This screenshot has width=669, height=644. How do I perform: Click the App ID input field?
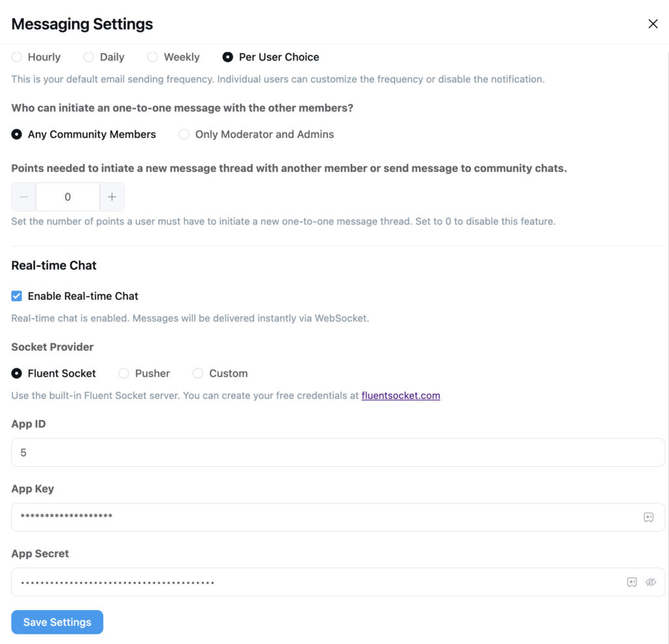[x=338, y=453]
